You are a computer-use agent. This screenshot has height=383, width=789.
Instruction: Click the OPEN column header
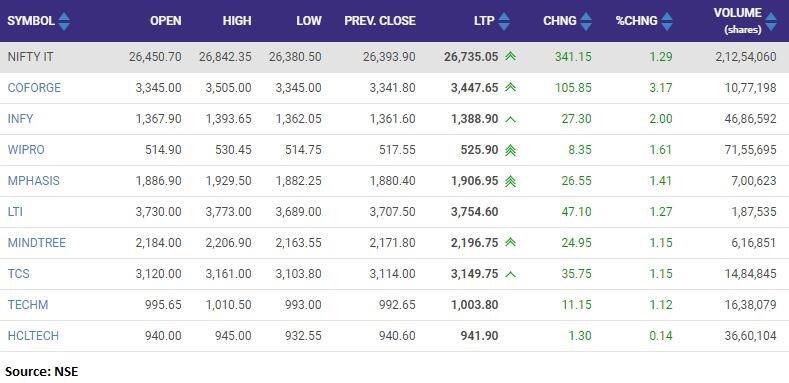[x=166, y=21]
